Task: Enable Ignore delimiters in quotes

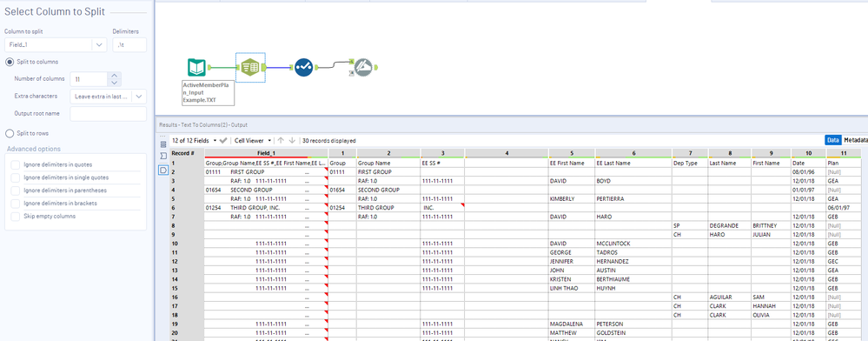Action: click(x=16, y=164)
